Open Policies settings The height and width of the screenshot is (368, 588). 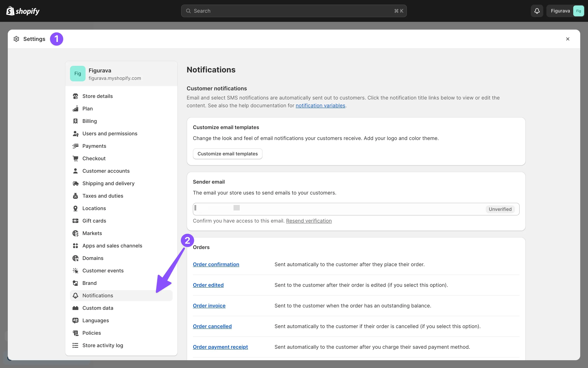121,333
